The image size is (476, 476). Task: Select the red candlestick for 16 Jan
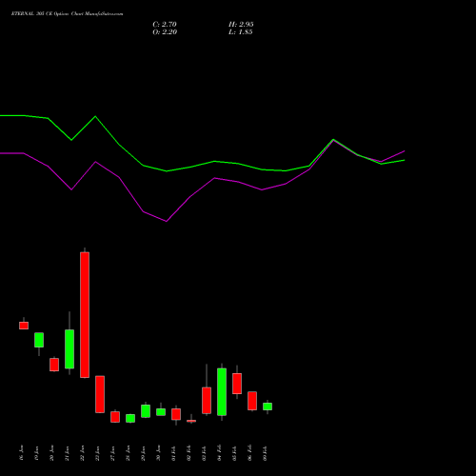(x=24, y=325)
